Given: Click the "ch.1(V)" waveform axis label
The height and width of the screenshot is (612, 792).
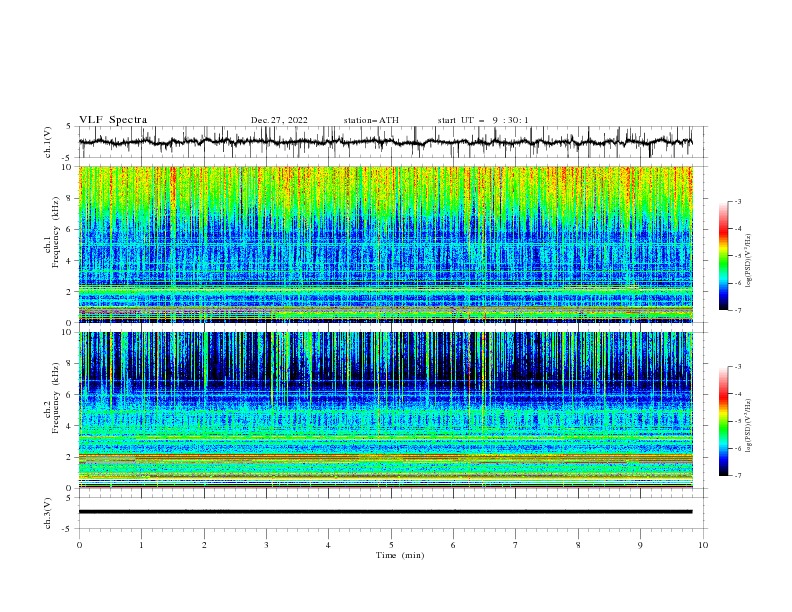Looking at the screenshot, I should [x=47, y=142].
